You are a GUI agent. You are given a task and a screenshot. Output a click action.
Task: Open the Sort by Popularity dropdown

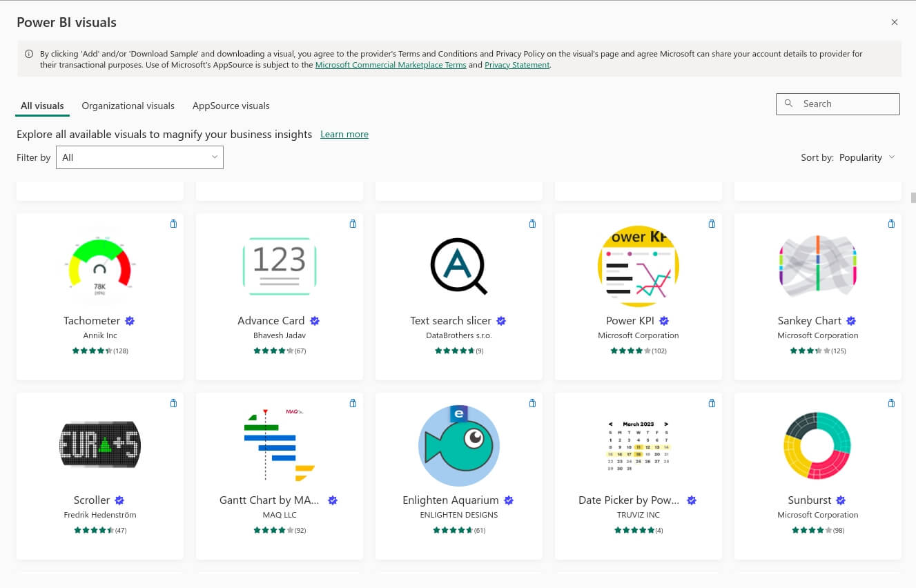[867, 157]
